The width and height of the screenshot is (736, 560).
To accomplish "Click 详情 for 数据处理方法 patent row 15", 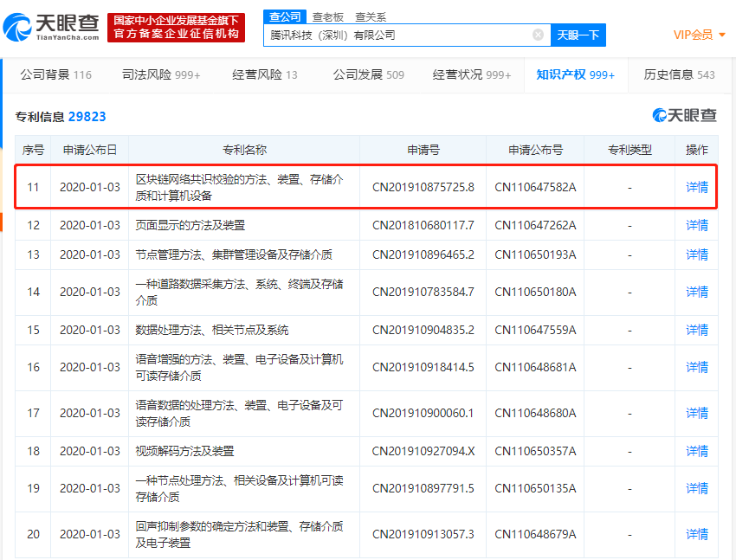I will [696, 330].
